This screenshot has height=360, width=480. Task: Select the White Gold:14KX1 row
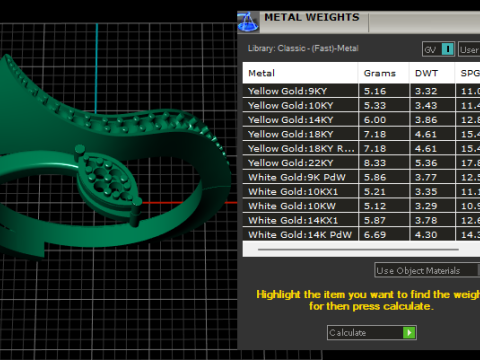[361, 220]
